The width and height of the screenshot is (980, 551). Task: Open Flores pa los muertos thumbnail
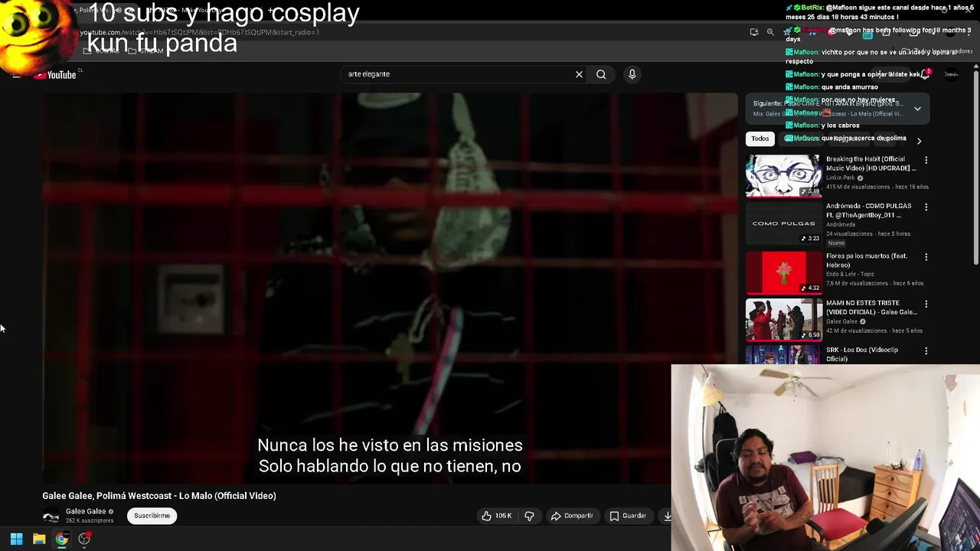pos(783,272)
